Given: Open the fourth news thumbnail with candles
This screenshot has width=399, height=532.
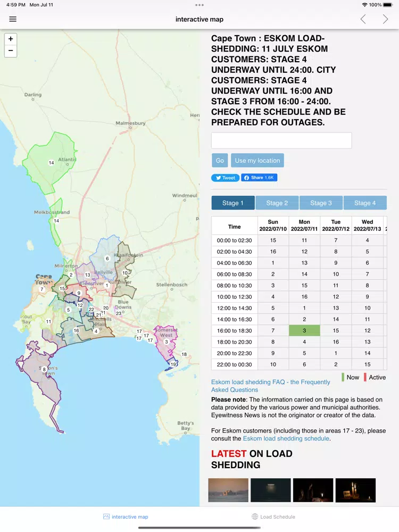Looking at the screenshot, I should (x=355, y=491).
